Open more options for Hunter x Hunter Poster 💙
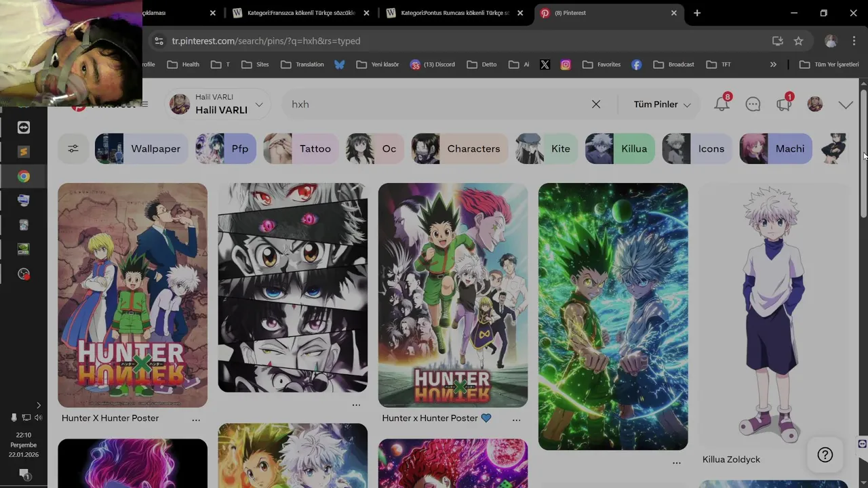The width and height of the screenshot is (868, 488). [516, 420]
